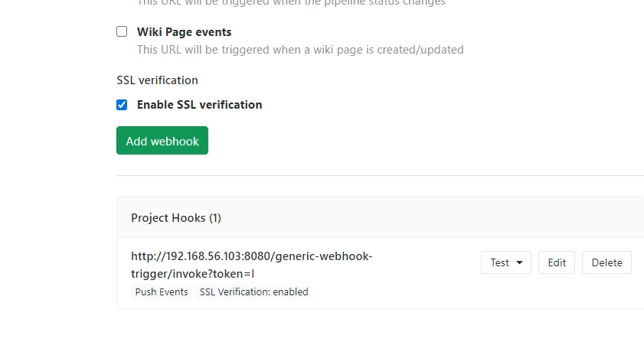This screenshot has height=342, width=644.
Task: Click the 'Enable SSL verification' label text
Action: tap(199, 105)
